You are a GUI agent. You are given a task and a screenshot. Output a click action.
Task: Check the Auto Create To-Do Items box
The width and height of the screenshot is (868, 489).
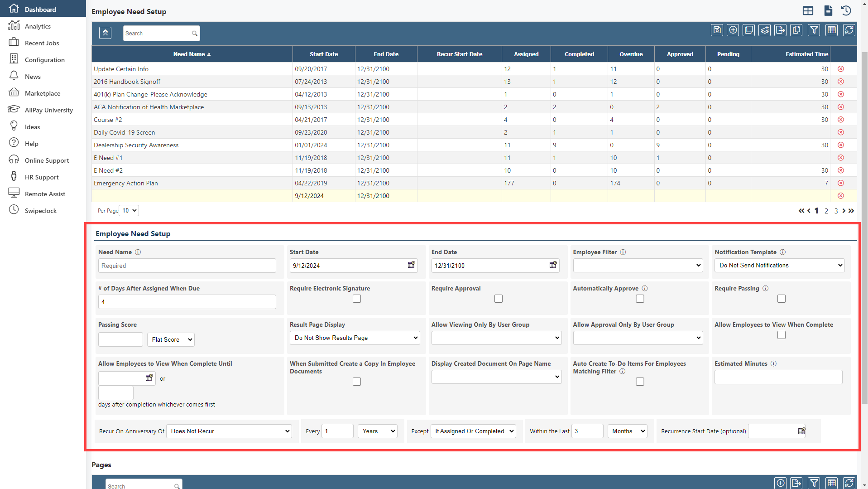click(x=640, y=382)
